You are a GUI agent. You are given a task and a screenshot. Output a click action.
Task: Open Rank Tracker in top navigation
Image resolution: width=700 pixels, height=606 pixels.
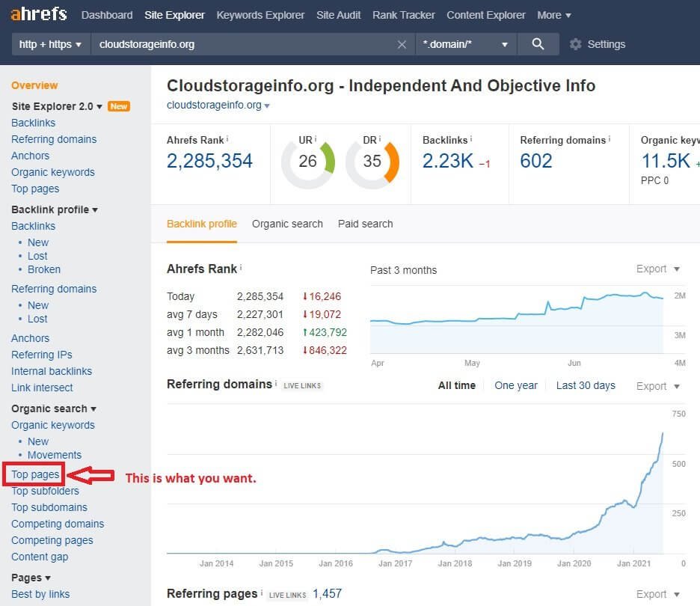click(x=404, y=15)
